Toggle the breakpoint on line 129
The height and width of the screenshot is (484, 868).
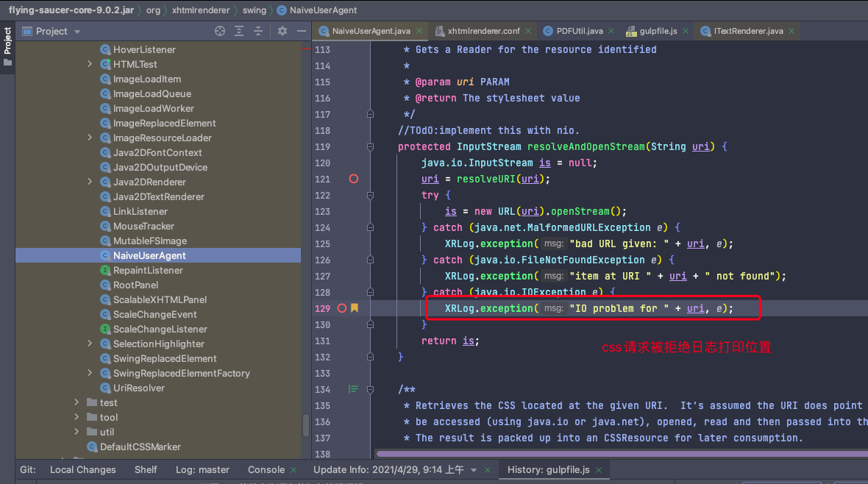(x=341, y=308)
